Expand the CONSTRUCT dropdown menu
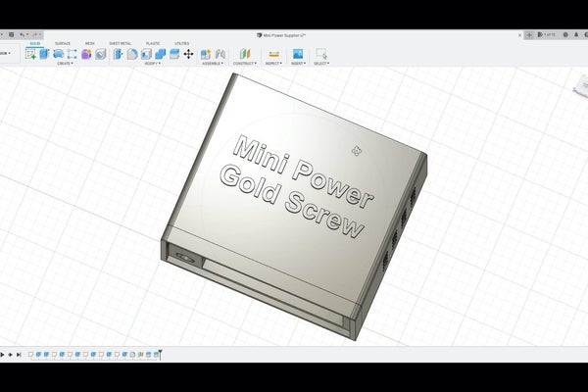This screenshot has height=392, width=588. click(245, 64)
